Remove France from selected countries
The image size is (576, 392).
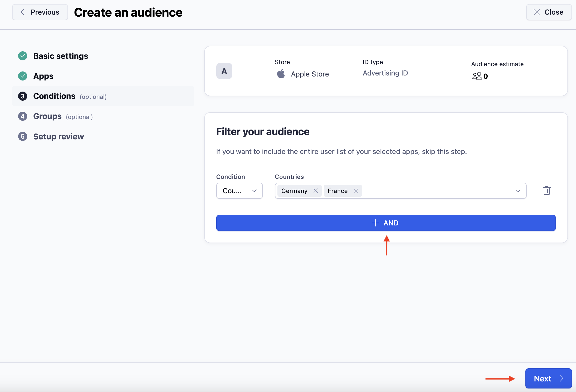[x=356, y=191]
